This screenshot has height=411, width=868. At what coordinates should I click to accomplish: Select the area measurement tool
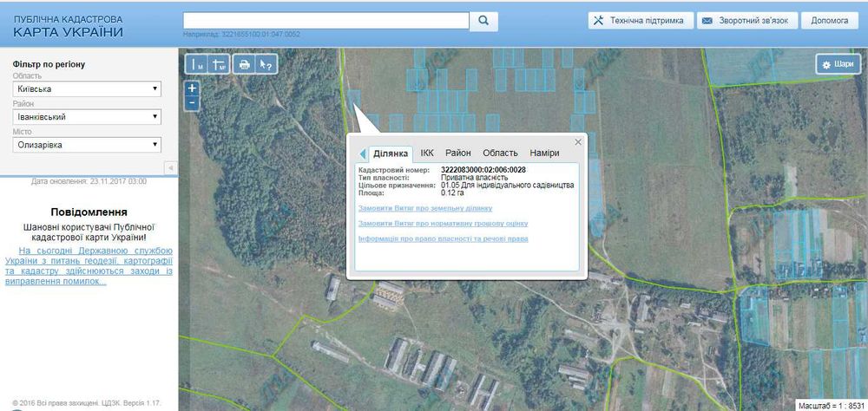click(219, 64)
